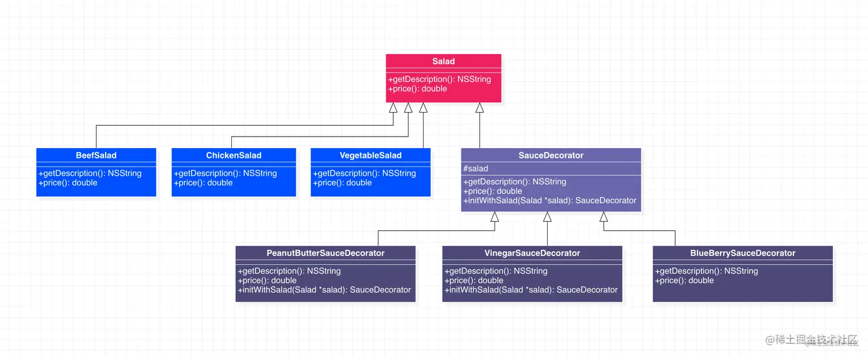Screen dimensions: 868x356
Task: Select the BeefSalad class header
Action: [96, 155]
